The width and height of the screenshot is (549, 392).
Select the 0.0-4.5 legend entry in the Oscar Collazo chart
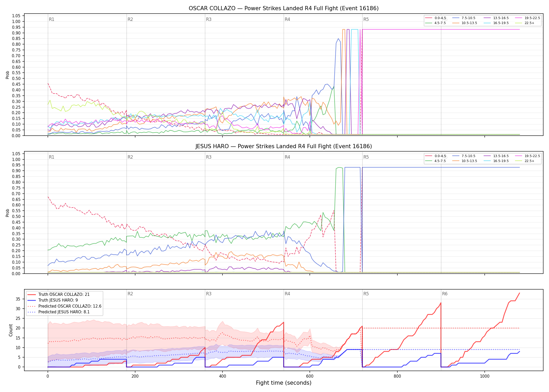tap(436, 18)
